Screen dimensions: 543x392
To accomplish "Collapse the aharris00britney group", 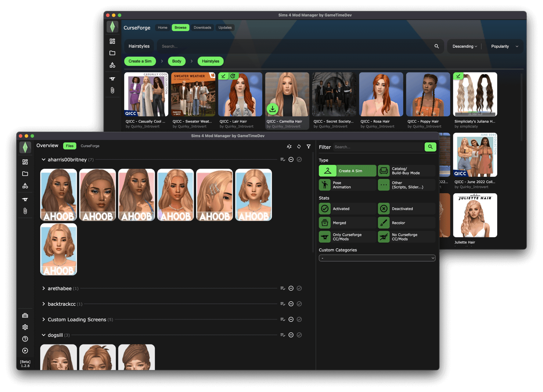I will click(x=44, y=159).
